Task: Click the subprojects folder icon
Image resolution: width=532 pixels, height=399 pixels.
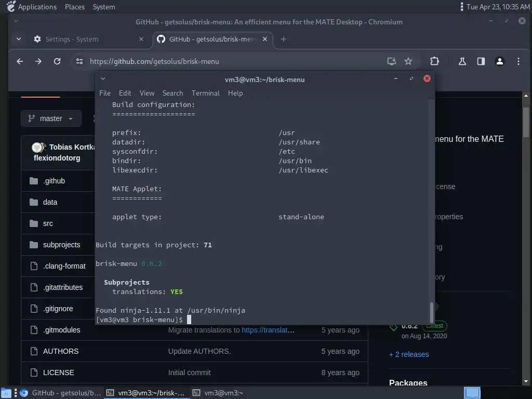Action: pyautogui.click(x=34, y=245)
